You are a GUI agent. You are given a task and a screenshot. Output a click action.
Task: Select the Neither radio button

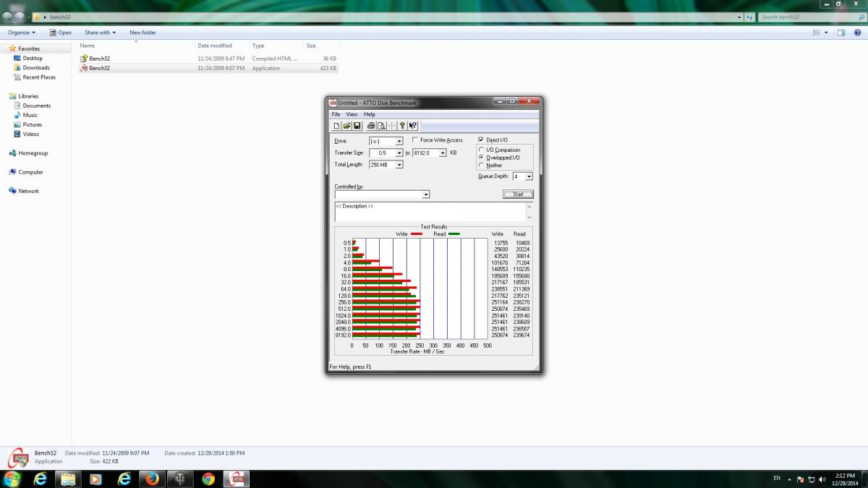[482, 165]
